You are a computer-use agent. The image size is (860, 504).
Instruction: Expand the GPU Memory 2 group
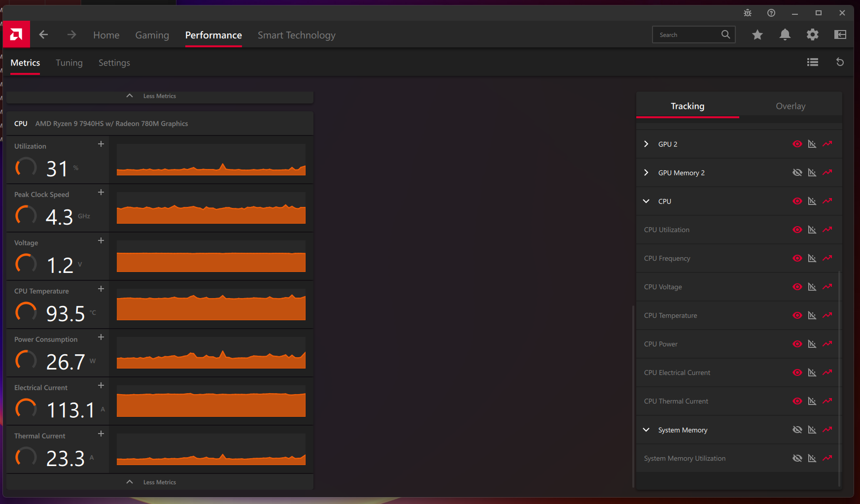tap(646, 172)
